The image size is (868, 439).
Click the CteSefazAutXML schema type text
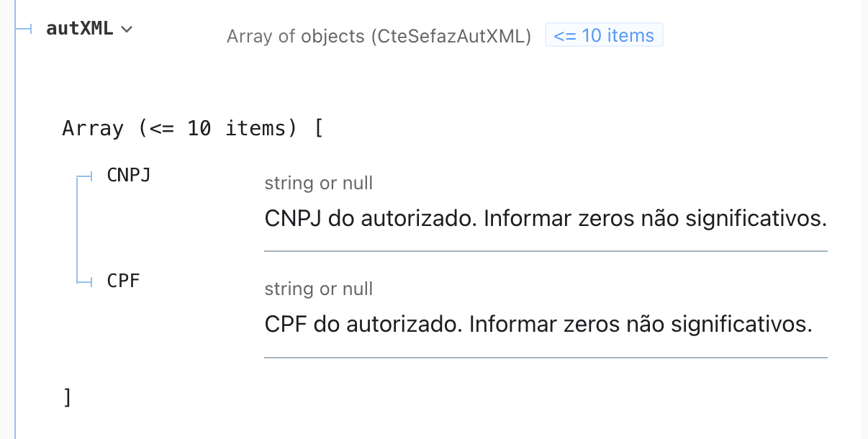[x=379, y=37]
